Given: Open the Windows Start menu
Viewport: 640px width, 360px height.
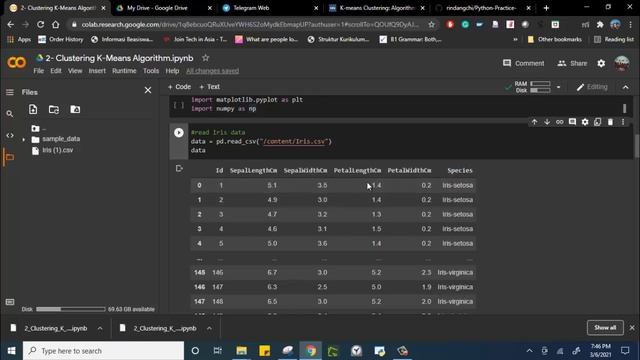Looking at the screenshot, I should tap(11, 351).
